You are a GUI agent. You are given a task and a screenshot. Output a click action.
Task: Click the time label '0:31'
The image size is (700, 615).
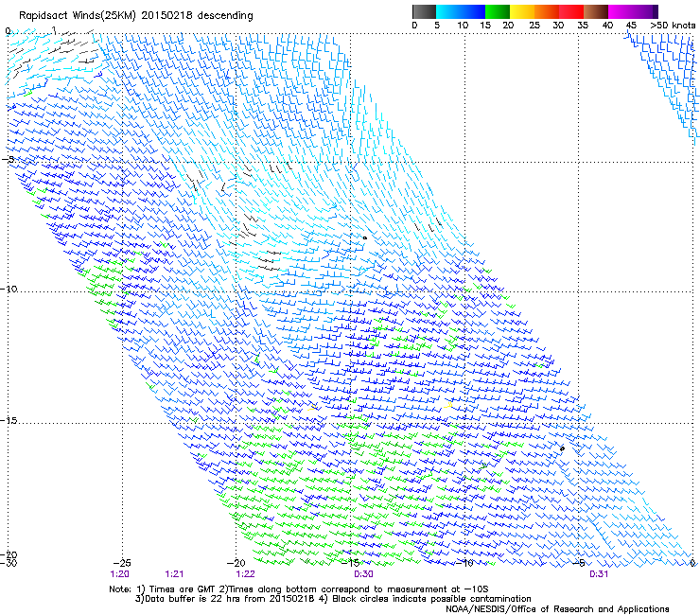[x=599, y=574]
